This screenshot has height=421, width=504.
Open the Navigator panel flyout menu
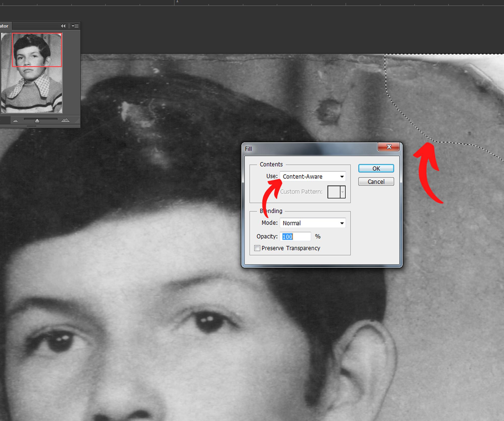click(75, 26)
